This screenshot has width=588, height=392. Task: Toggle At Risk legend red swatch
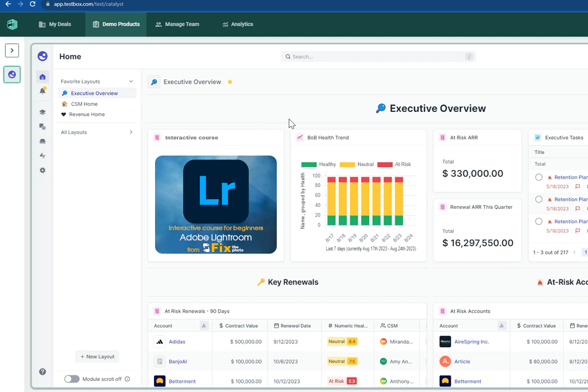click(x=385, y=165)
